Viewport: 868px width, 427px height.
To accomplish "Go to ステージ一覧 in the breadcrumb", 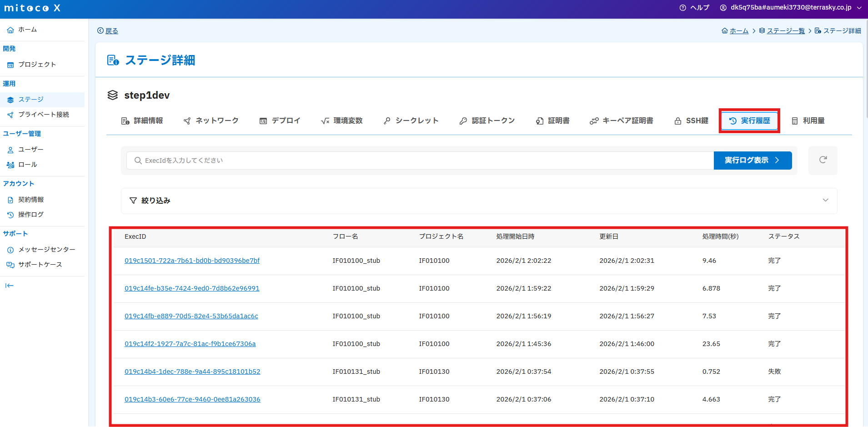I will coord(785,31).
